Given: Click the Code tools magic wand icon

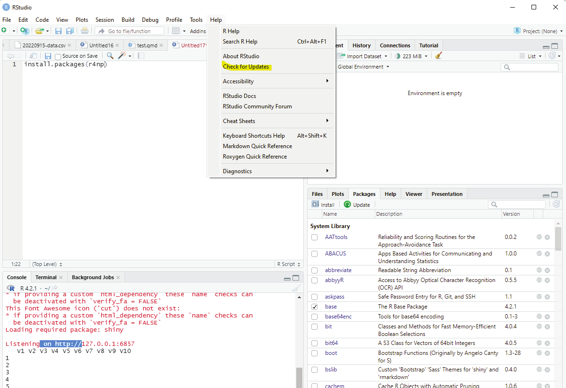Looking at the screenshot, I should point(122,56).
